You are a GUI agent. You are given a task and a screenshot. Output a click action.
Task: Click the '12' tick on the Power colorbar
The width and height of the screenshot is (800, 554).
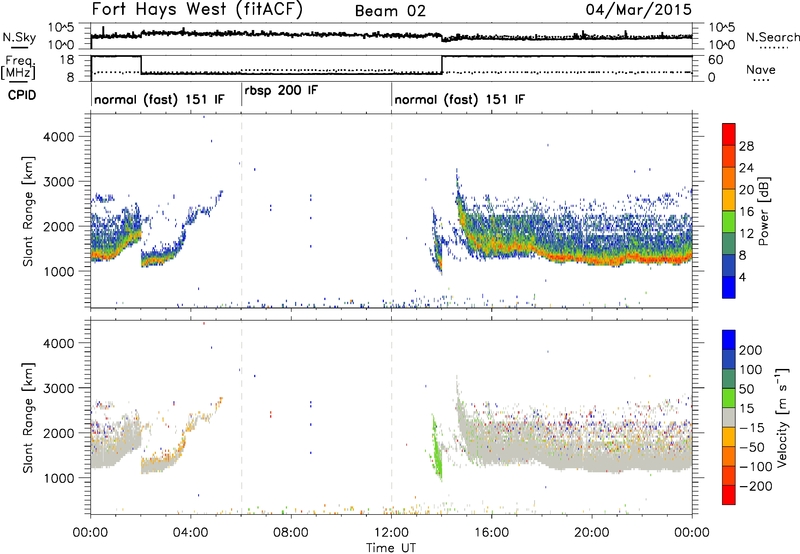pyautogui.click(x=746, y=234)
